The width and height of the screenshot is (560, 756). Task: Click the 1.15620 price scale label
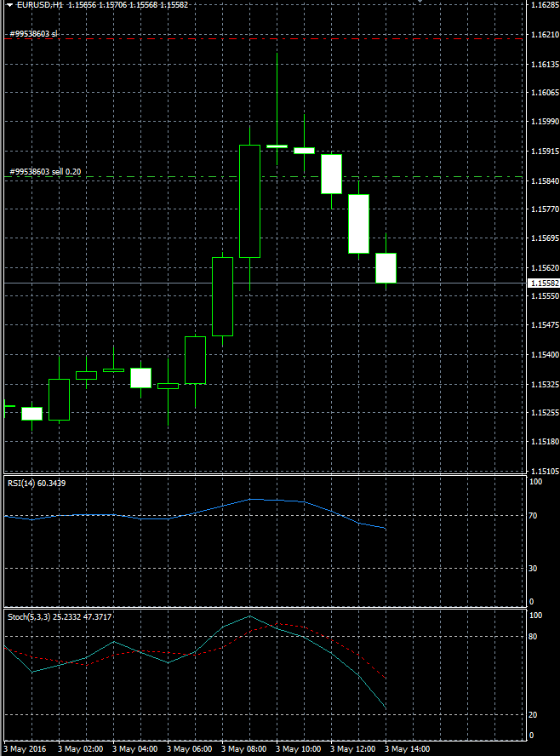[545, 267]
